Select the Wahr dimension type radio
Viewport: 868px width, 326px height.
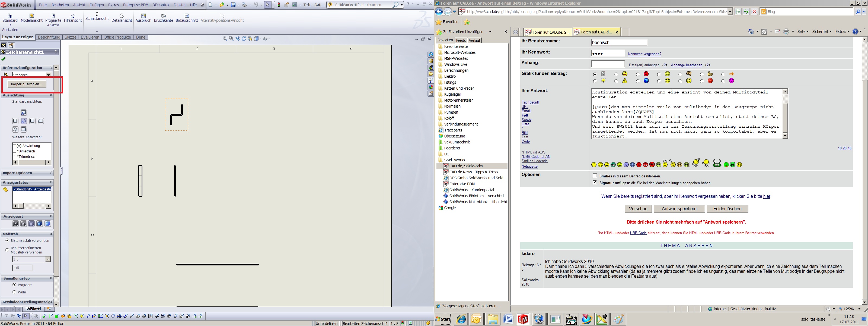14,292
